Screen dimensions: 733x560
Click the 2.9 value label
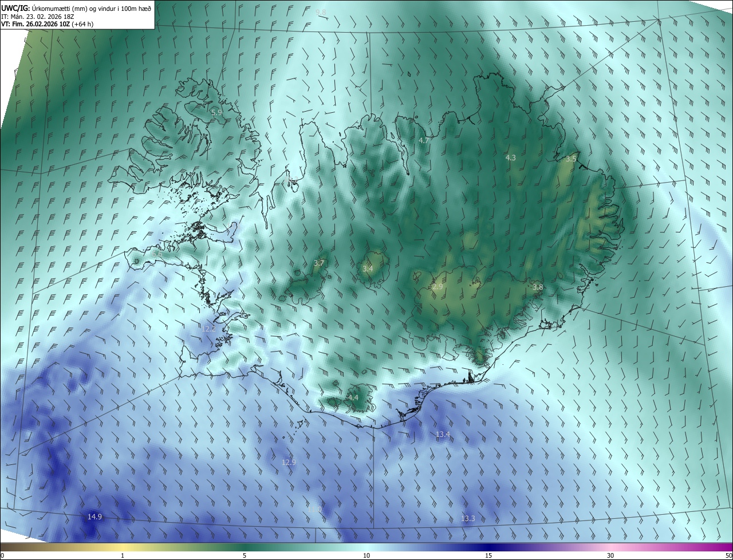coord(438,287)
